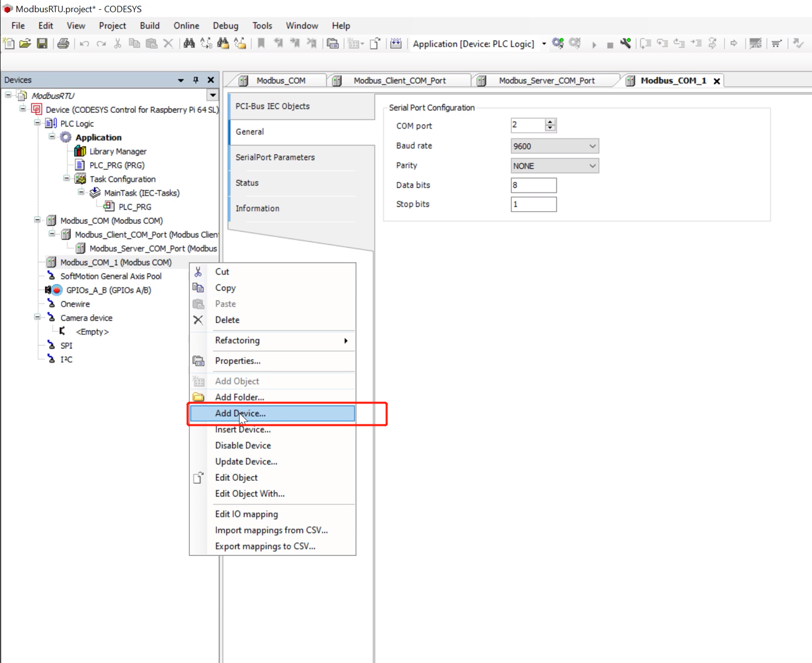The image size is (812, 663).
Task: Choose Edit IO mapping in the context menu
Action: (x=272, y=514)
